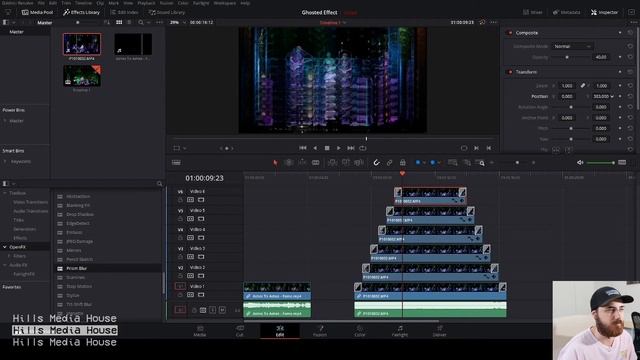The height and width of the screenshot is (360, 640).
Task: Toggle the Inspector panel
Action: pyautogui.click(x=604, y=12)
